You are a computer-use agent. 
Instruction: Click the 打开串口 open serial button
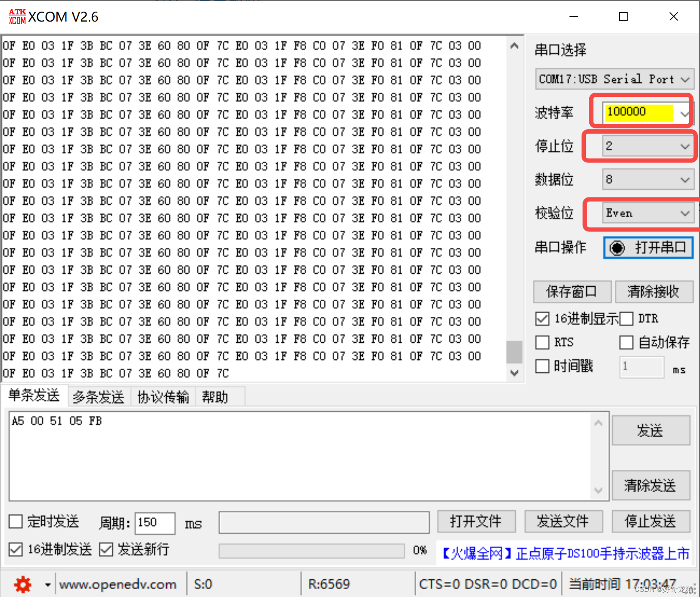647,247
